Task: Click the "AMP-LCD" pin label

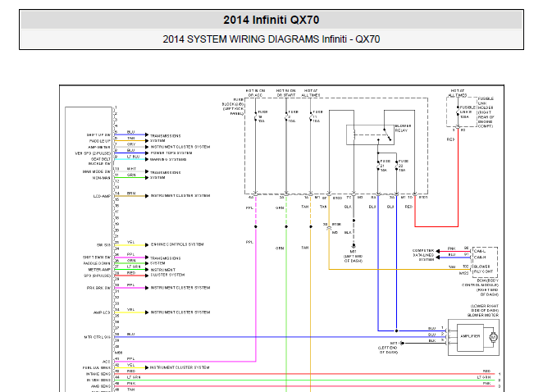Action: pos(102,312)
